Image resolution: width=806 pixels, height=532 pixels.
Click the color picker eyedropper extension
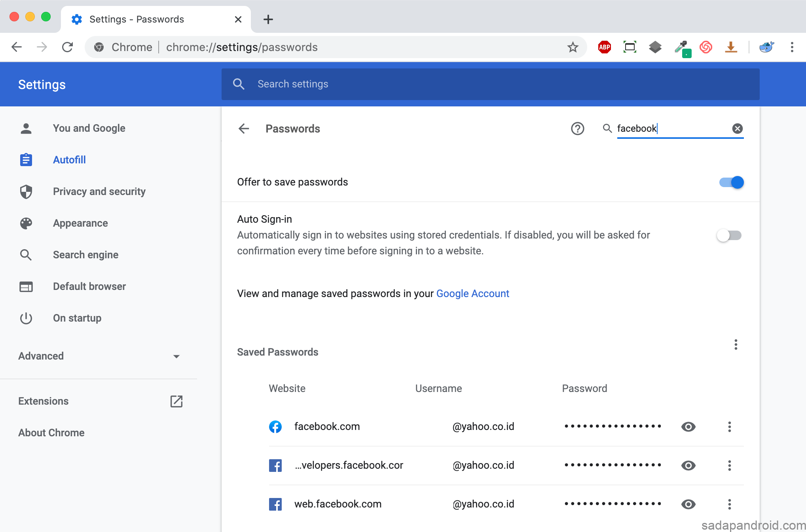pos(682,47)
